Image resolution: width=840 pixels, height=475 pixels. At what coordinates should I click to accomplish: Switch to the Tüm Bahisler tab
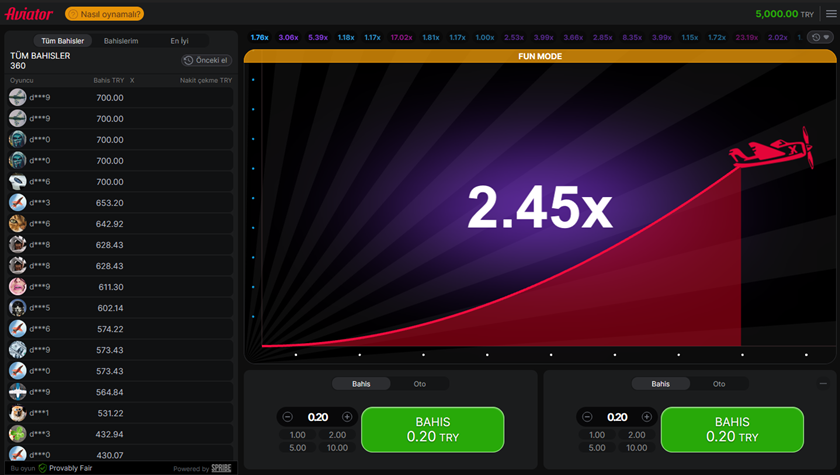[x=63, y=41]
